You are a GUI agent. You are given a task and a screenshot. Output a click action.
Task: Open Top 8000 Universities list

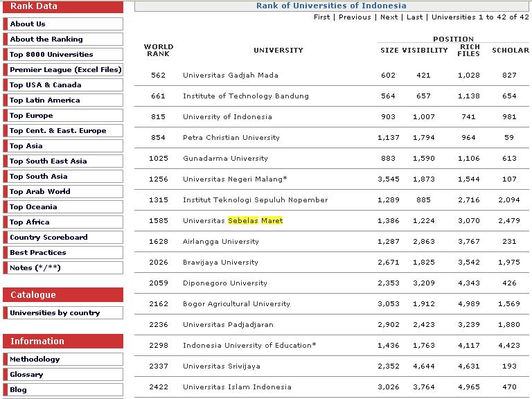(63, 54)
